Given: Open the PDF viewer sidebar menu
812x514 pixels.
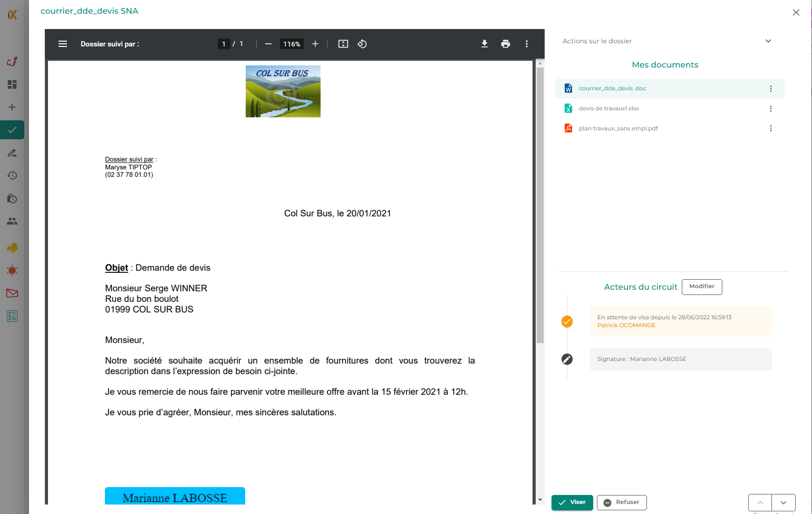Looking at the screenshot, I should [x=63, y=44].
